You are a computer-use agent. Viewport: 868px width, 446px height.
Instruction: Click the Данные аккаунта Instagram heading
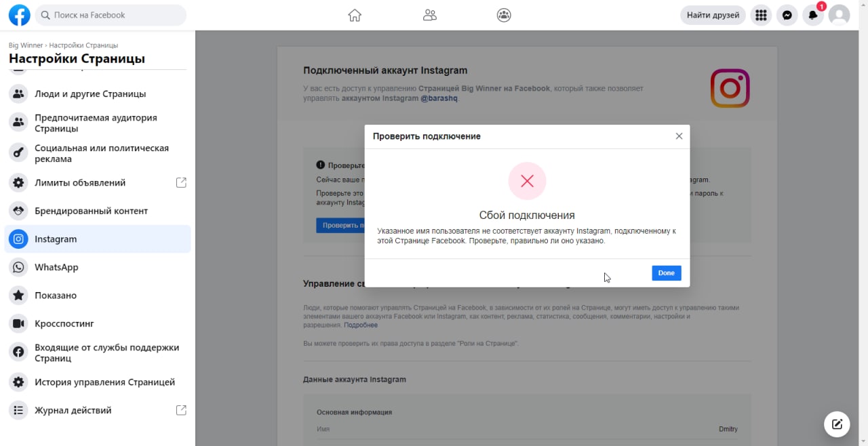tap(355, 380)
